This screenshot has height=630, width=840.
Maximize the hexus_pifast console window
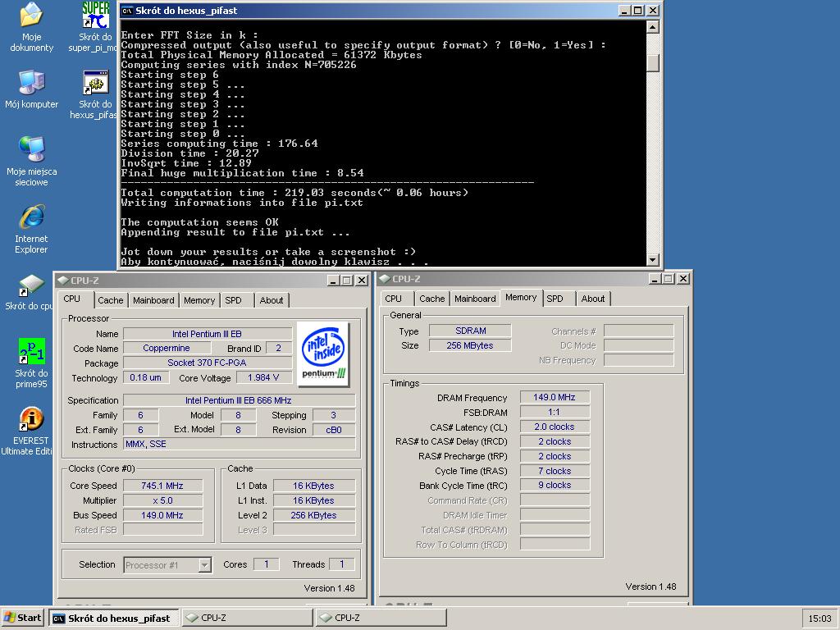pyautogui.click(x=637, y=10)
